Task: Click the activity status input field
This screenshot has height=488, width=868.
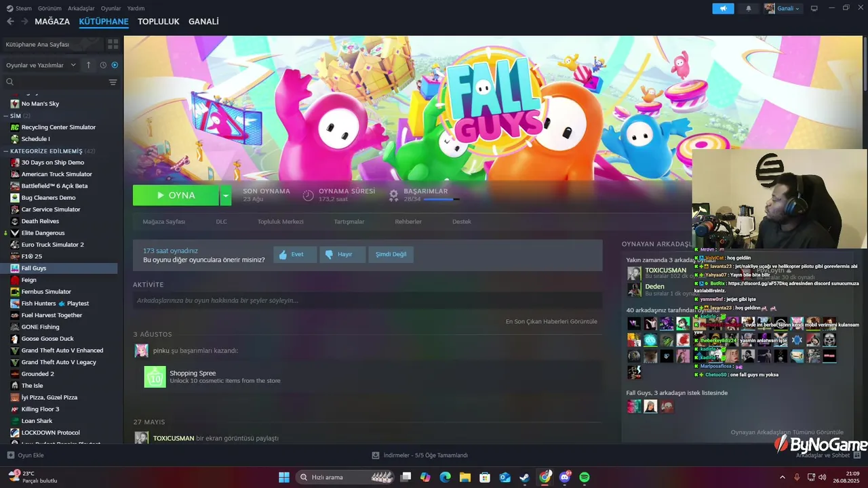Action: (368, 300)
